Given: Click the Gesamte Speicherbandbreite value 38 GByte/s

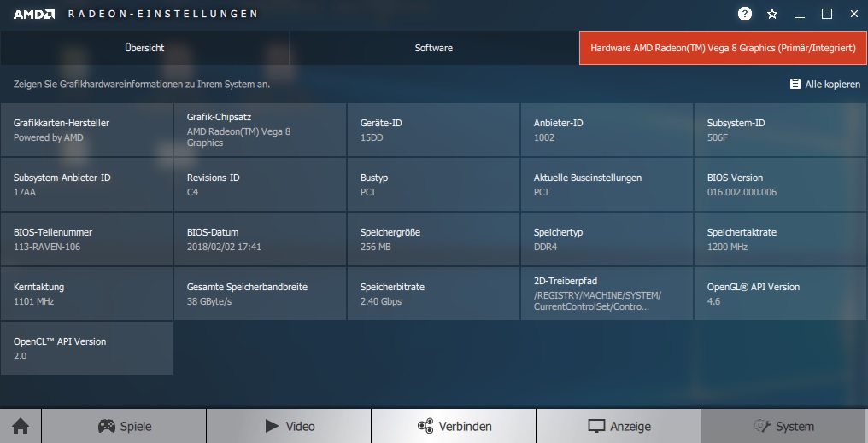Looking at the screenshot, I should click(x=209, y=302).
